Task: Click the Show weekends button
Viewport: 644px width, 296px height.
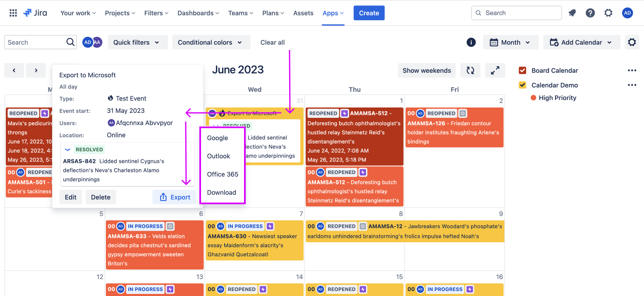Action: tap(426, 70)
